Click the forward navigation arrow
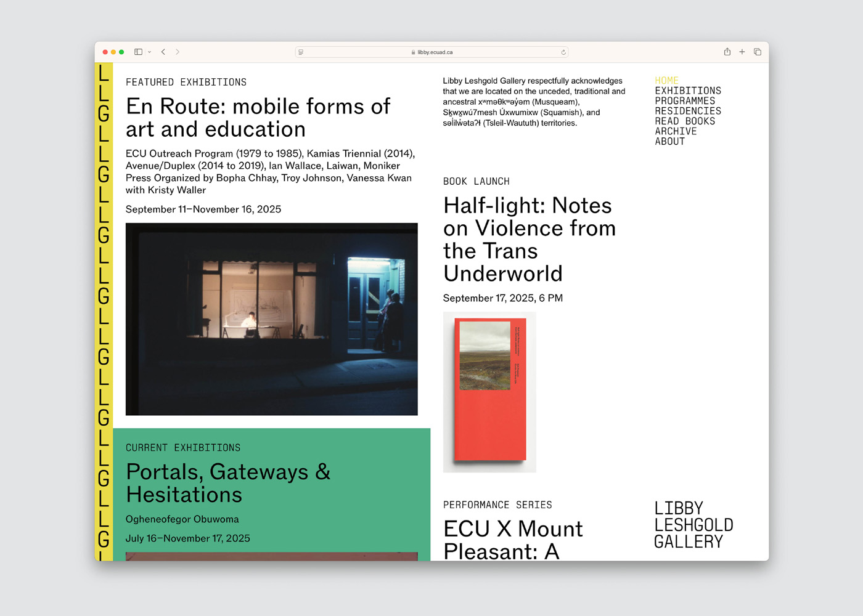The image size is (863, 616). (x=178, y=52)
